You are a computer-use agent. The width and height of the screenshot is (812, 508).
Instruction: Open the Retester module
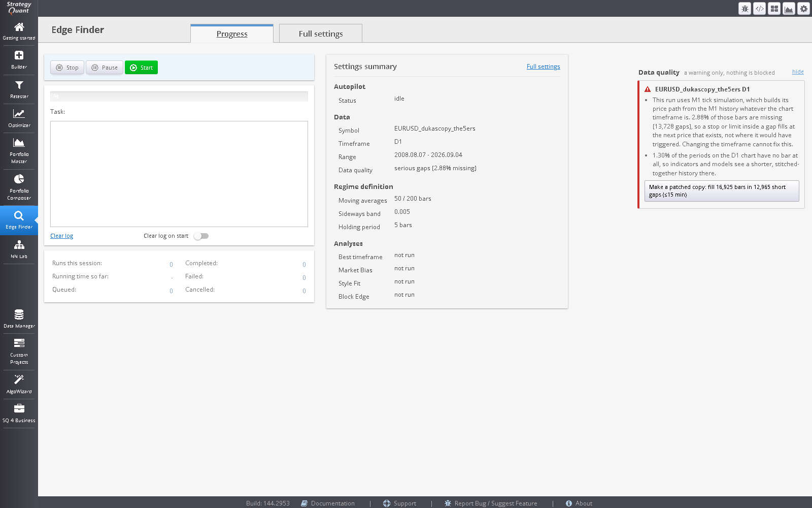[x=19, y=89]
